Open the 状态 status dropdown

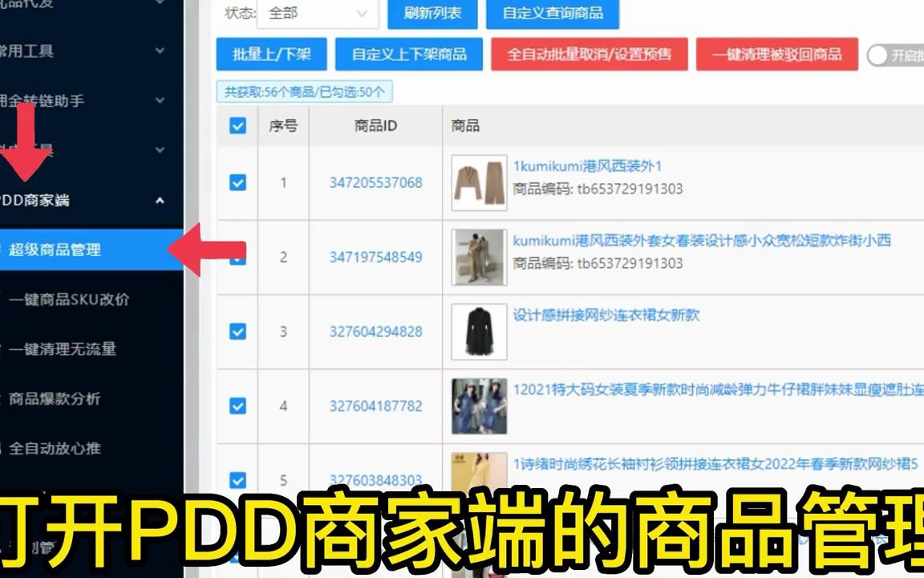tap(316, 14)
